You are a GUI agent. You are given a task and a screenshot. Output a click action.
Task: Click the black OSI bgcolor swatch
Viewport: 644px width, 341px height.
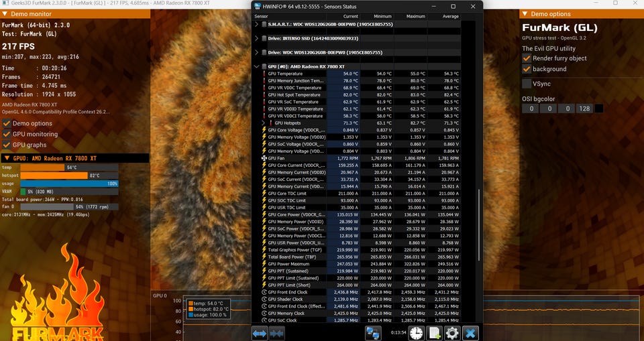(599, 109)
